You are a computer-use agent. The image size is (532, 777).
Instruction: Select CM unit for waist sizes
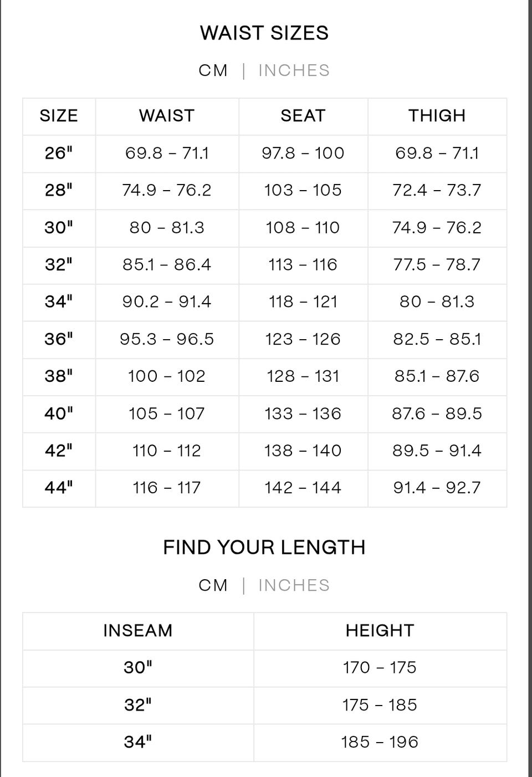(x=213, y=70)
